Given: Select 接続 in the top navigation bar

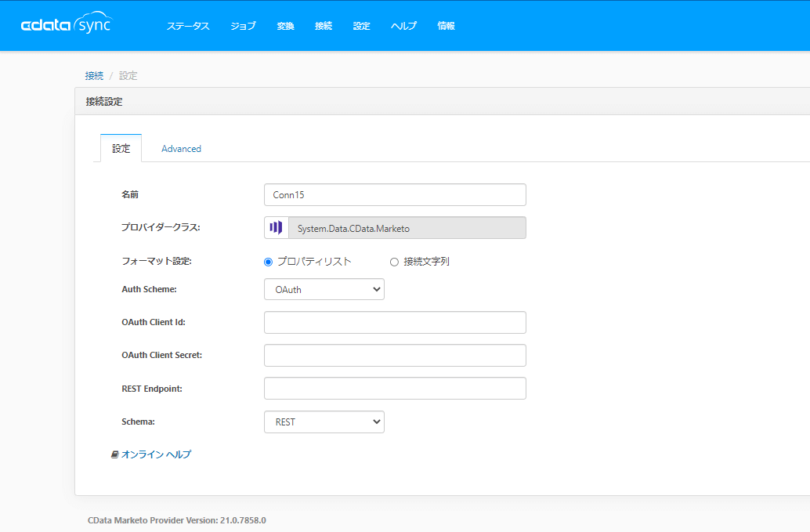Looking at the screenshot, I should (x=323, y=26).
